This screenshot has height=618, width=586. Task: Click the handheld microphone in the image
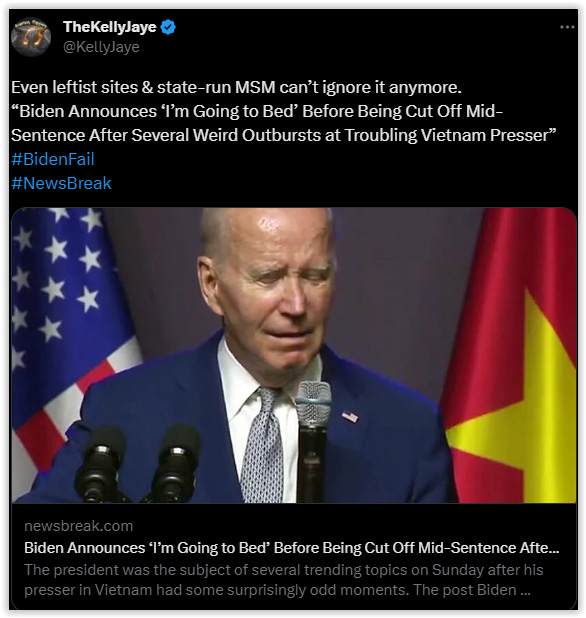pos(313,439)
